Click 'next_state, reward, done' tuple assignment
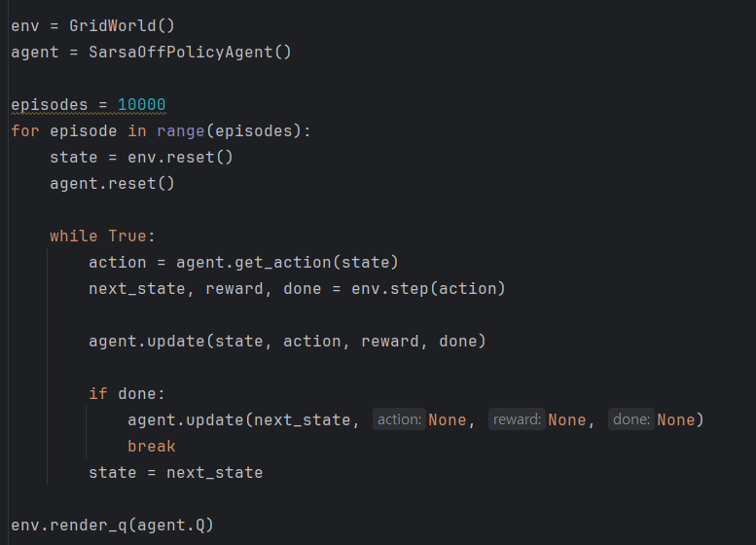The width and height of the screenshot is (756, 545). pos(205,288)
